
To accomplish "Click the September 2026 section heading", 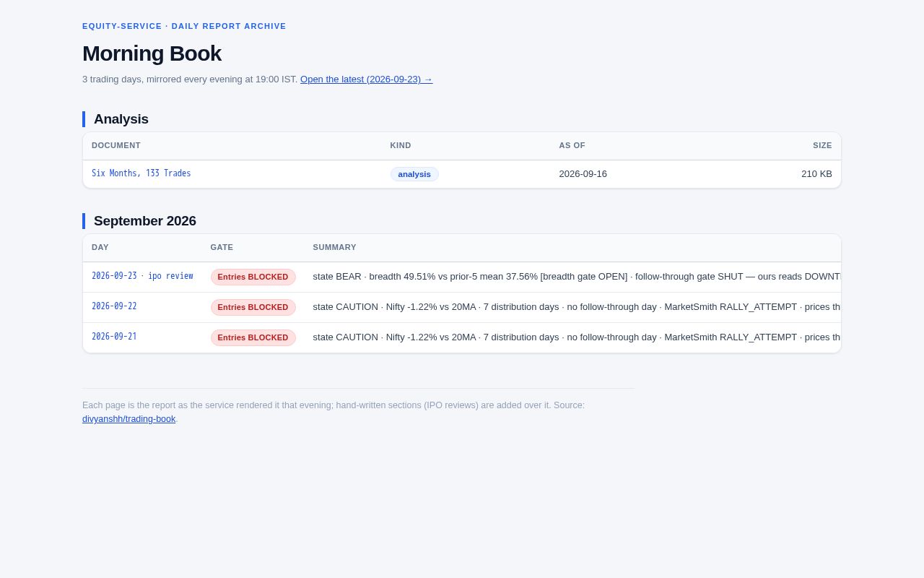I will click(145, 221).
